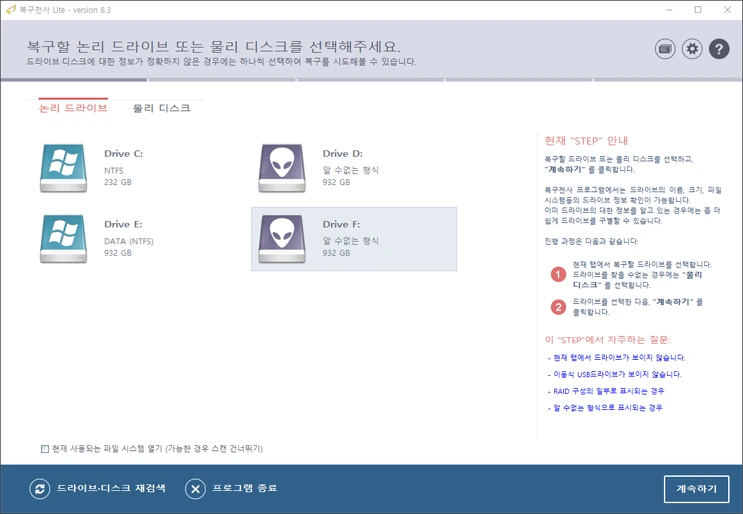Select the Drive E: Windows disk icon
The width and height of the screenshot is (743, 514).
(x=63, y=239)
